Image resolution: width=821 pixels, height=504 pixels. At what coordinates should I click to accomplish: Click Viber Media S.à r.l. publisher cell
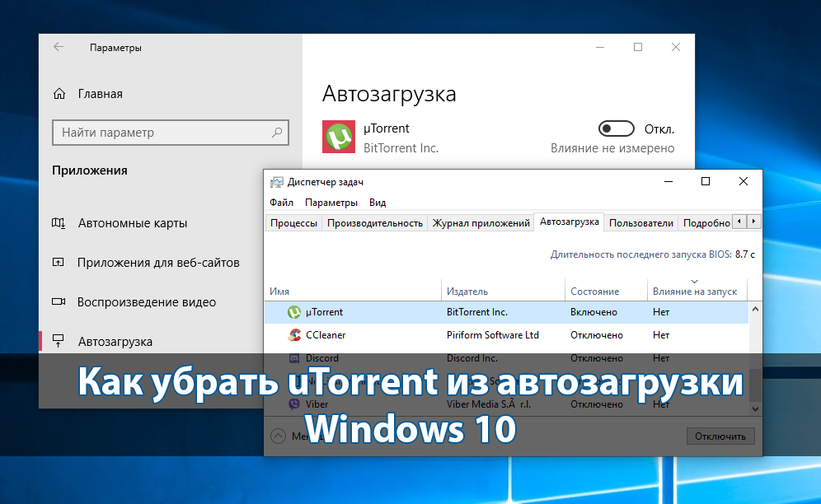489,404
